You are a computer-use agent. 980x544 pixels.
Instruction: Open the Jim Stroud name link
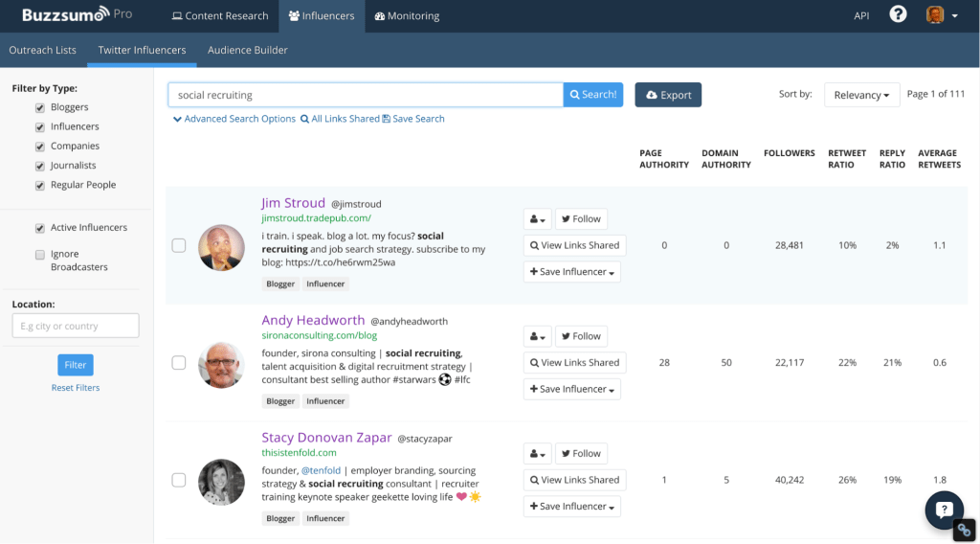pos(293,203)
